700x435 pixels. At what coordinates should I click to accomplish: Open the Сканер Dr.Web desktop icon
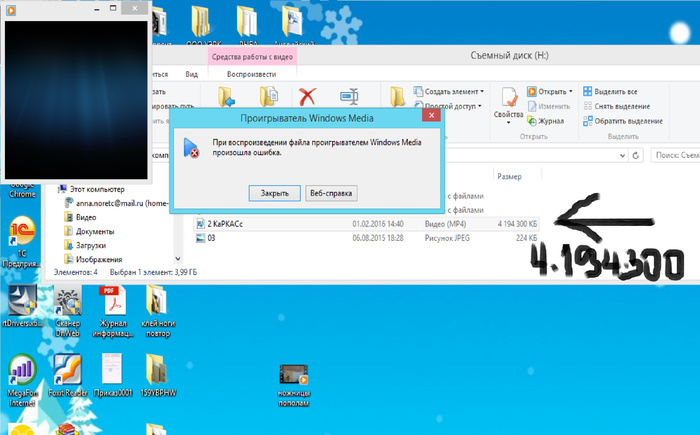click(68, 313)
